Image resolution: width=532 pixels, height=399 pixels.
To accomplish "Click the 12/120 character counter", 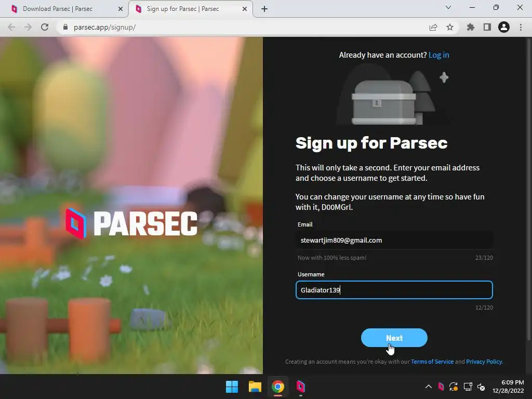I will [x=484, y=308].
